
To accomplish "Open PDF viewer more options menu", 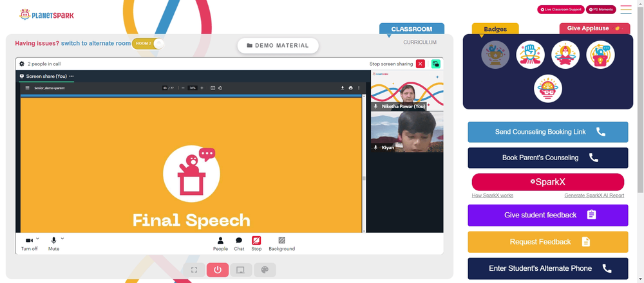I will (359, 87).
